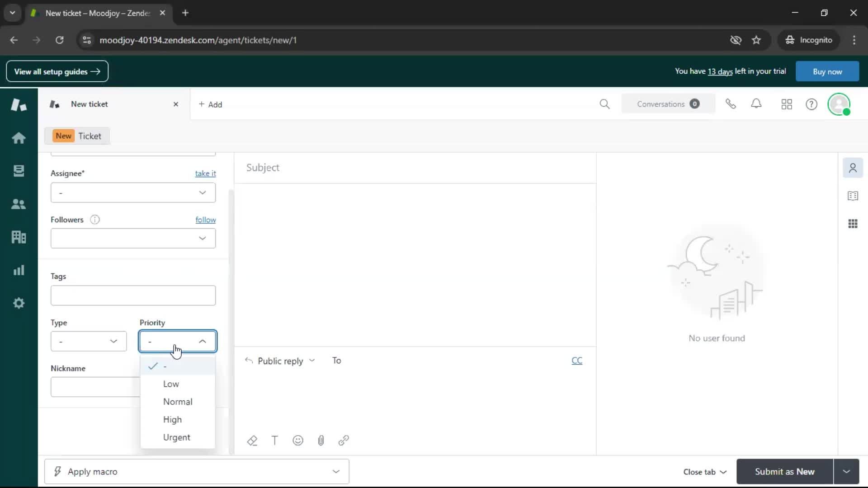Click take it assignee link
The image size is (868, 488).
click(205, 174)
